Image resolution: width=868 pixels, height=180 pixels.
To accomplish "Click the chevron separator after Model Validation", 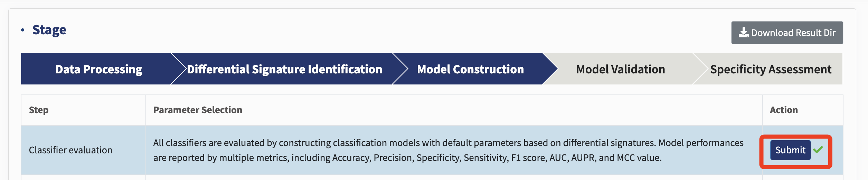I will pos(700,69).
